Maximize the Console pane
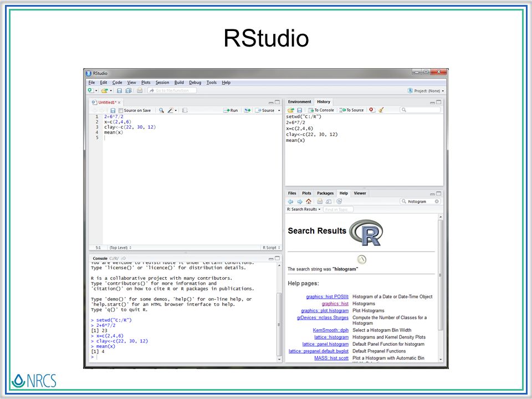The width and height of the screenshot is (532, 399). coord(277,258)
